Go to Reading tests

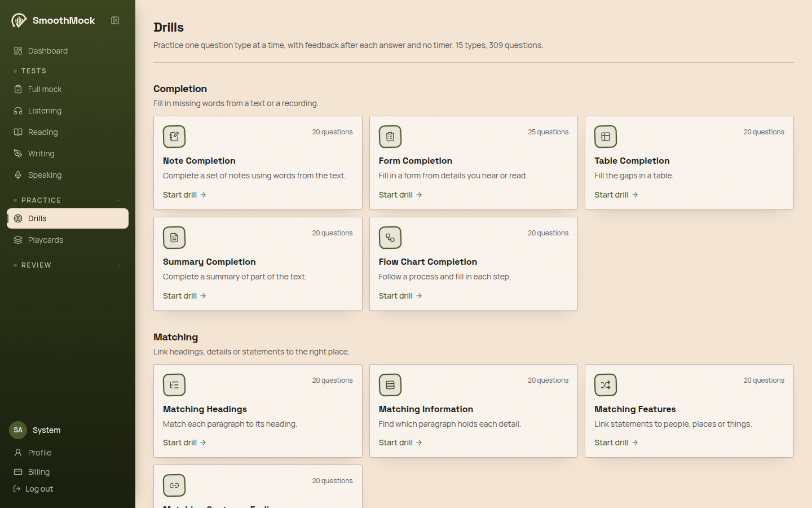pyautogui.click(x=68, y=132)
